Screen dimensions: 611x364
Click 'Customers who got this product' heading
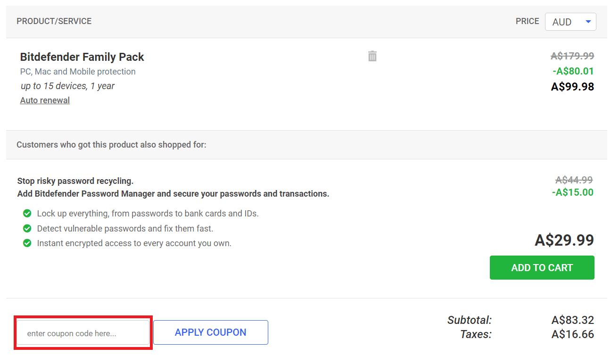click(111, 145)
